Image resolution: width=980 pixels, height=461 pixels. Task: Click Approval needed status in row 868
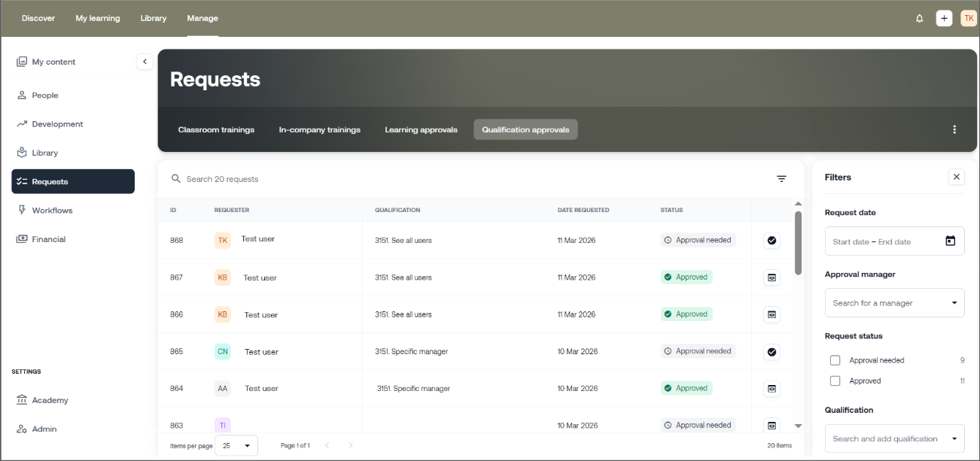698,240
